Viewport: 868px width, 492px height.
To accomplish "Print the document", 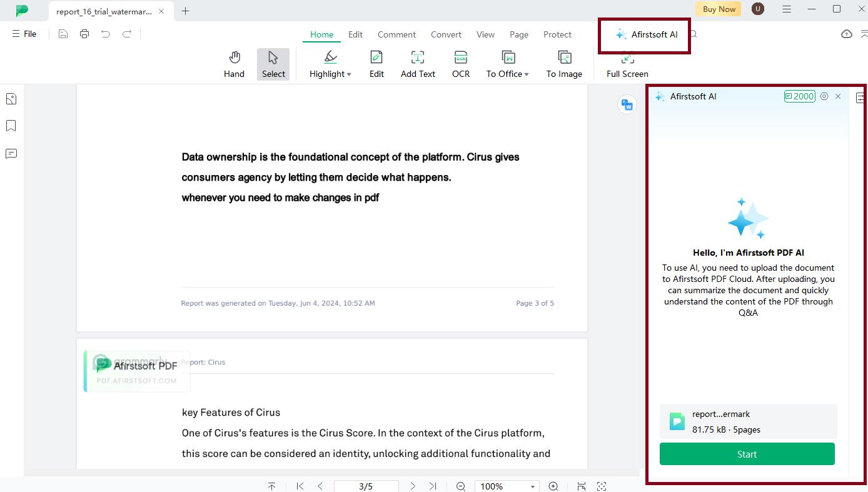I will [84, 34].
